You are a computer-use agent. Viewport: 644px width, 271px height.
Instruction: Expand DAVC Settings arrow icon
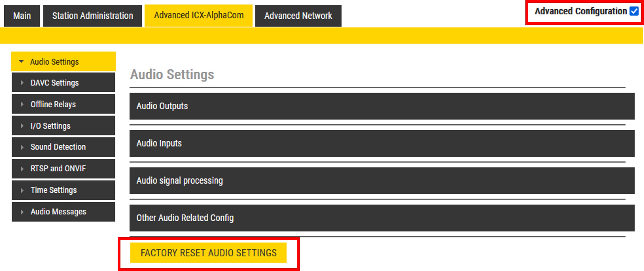[x=22, y=83]
